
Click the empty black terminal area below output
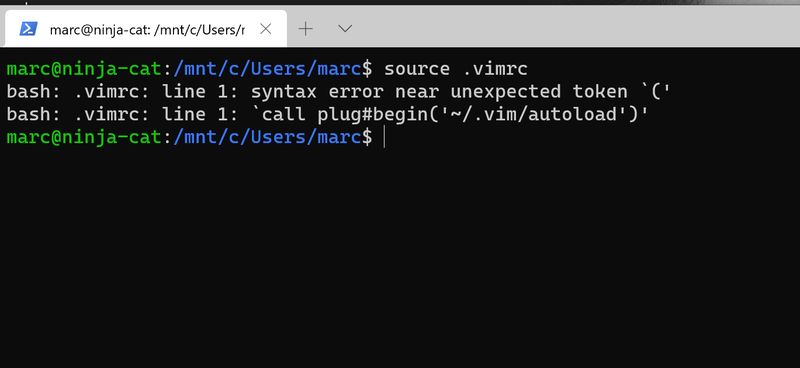400,255
